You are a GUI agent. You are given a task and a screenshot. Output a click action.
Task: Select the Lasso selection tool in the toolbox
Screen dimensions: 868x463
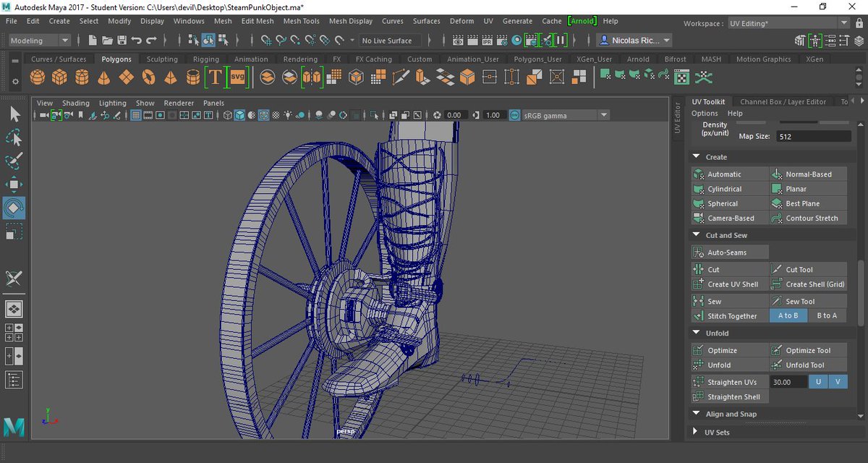[14, 137]
